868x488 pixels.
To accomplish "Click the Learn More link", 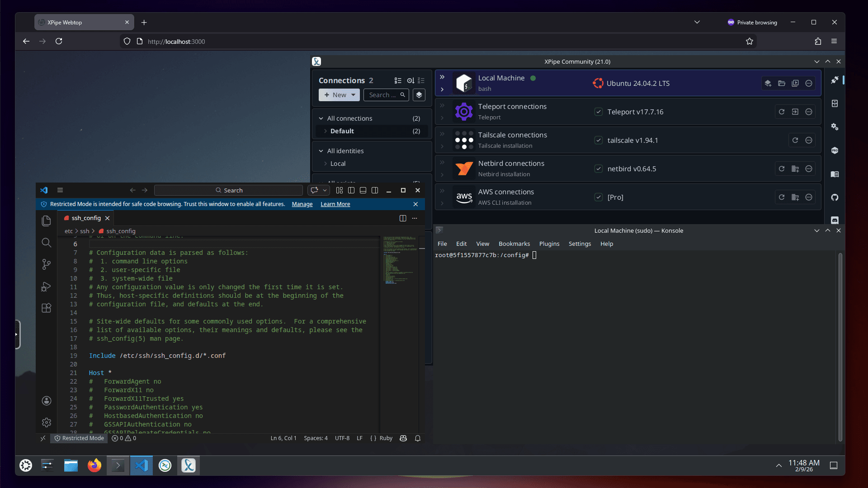I will 335,204.
